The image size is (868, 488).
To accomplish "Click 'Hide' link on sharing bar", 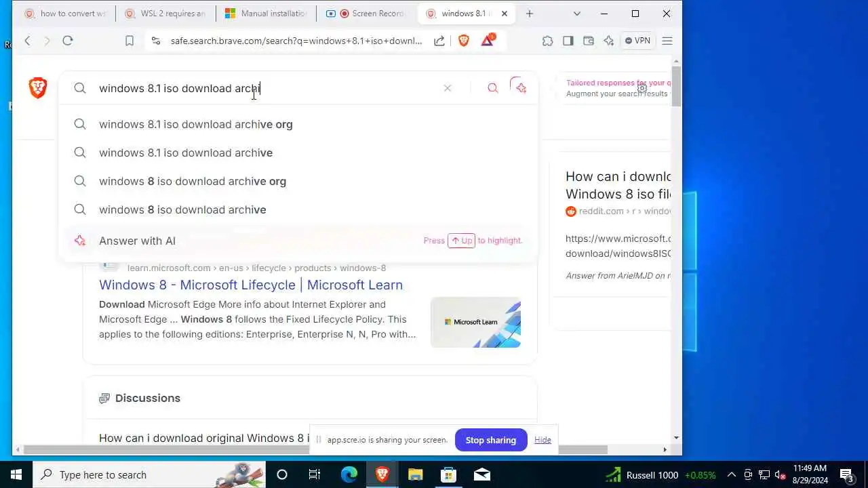I will pos(542,440).
